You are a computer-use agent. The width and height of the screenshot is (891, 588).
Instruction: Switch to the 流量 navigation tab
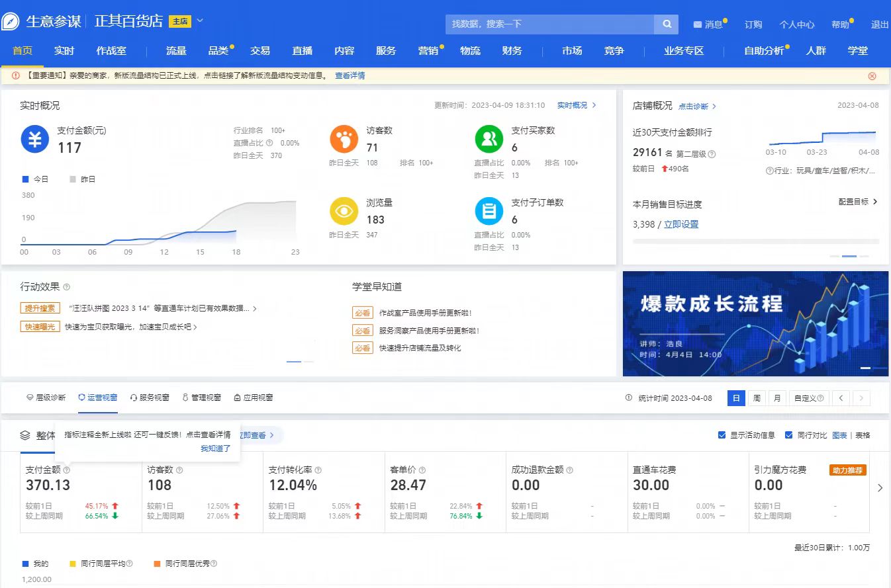[176, 50]
